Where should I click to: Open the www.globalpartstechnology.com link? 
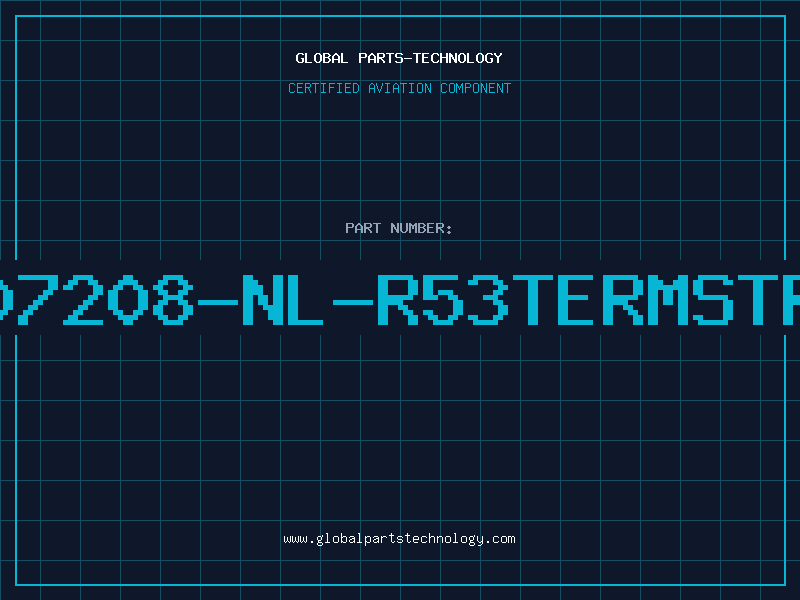(x=399, y=539)
